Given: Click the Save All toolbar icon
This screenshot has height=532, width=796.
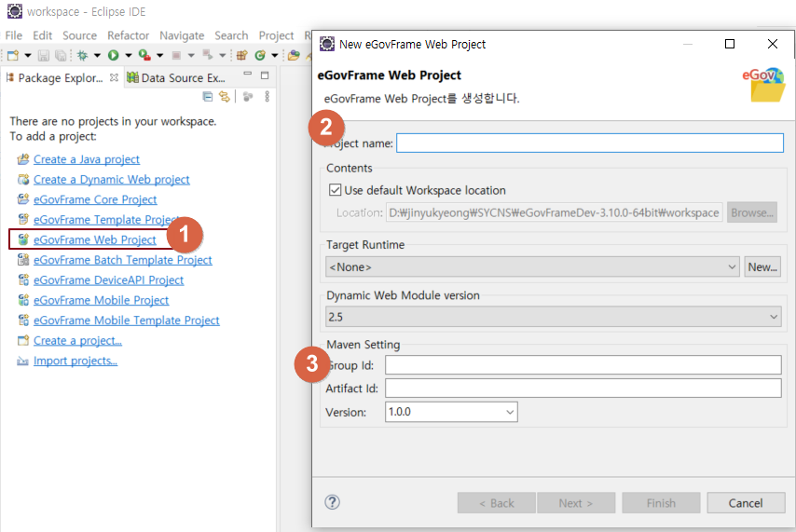Looking at the screenshot, I should (x=60, y=55).
